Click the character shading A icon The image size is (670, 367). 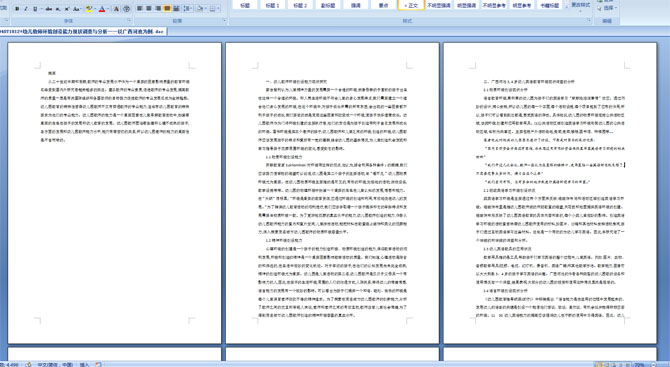coord(116,9)
